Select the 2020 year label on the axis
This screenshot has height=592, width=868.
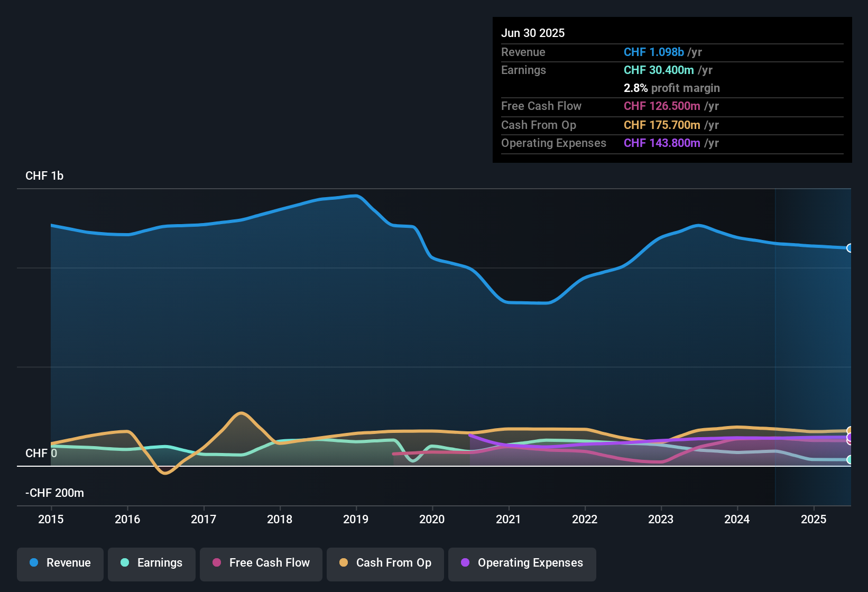pos(432,519)
